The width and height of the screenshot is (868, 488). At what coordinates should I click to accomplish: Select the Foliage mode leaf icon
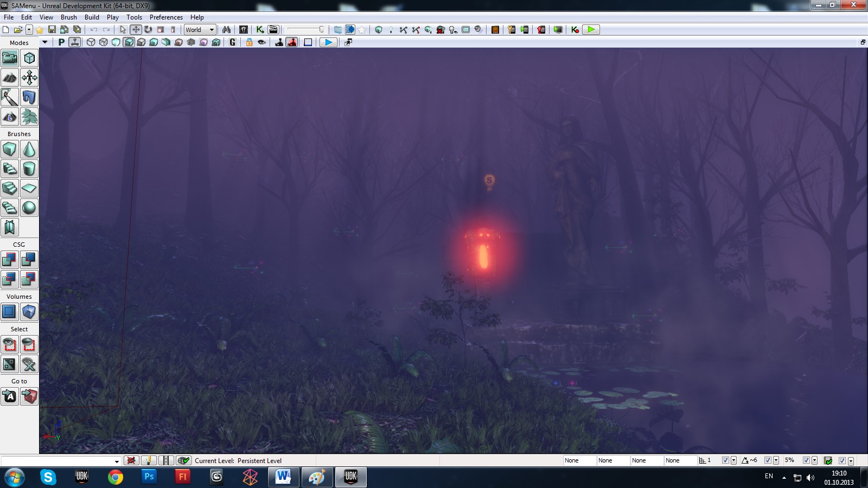click(29, 117)
